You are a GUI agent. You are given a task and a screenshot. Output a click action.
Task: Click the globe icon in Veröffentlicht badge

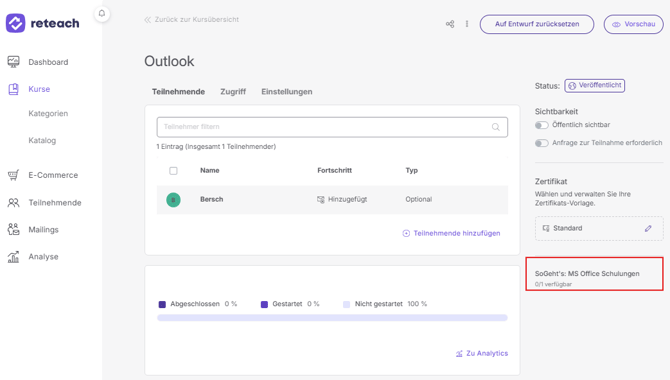point(572,85)
